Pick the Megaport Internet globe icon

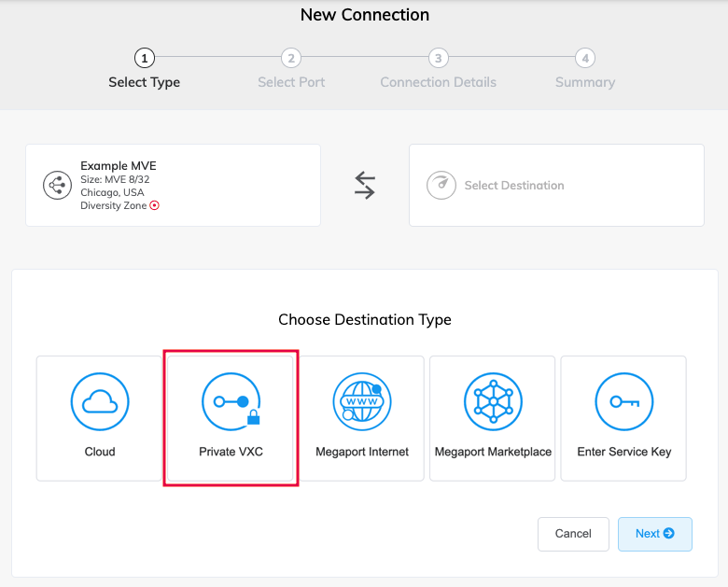click(362, 402)
